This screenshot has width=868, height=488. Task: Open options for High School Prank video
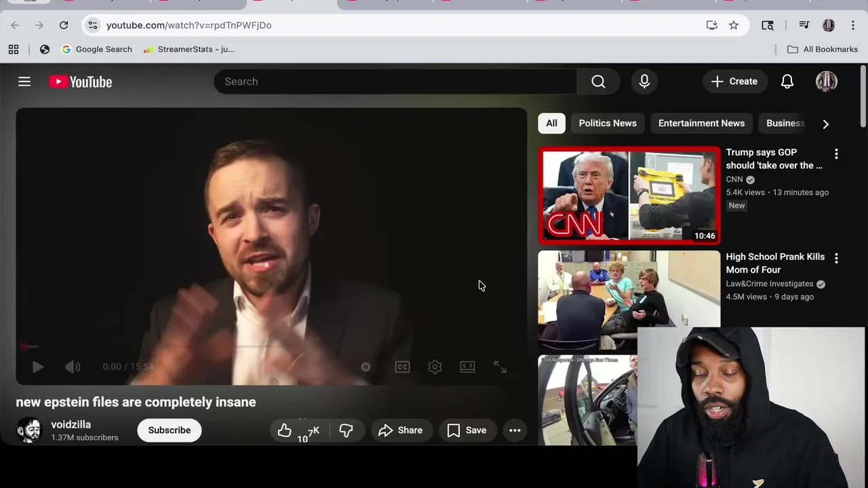[x=836, y=258]
